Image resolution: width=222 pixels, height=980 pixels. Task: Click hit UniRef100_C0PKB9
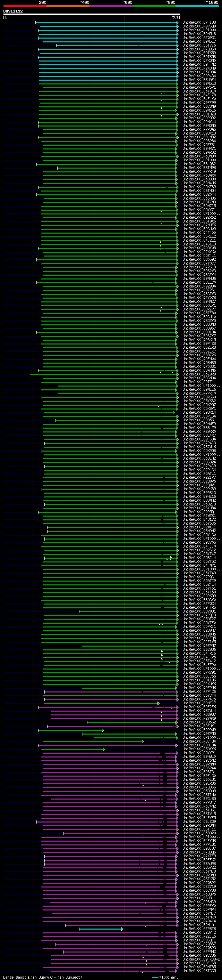click(199, 489)
